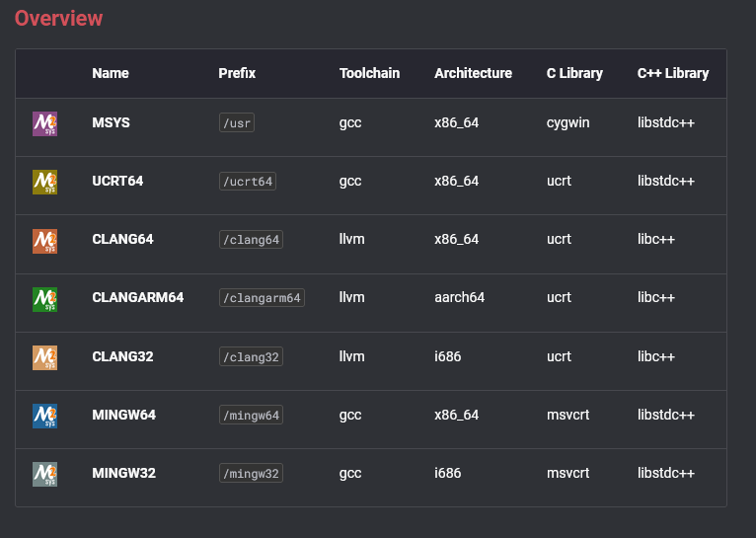This screenshot has height=538, width=756.
Task: Click the Name column header
Action: click(x=111, y=73)
